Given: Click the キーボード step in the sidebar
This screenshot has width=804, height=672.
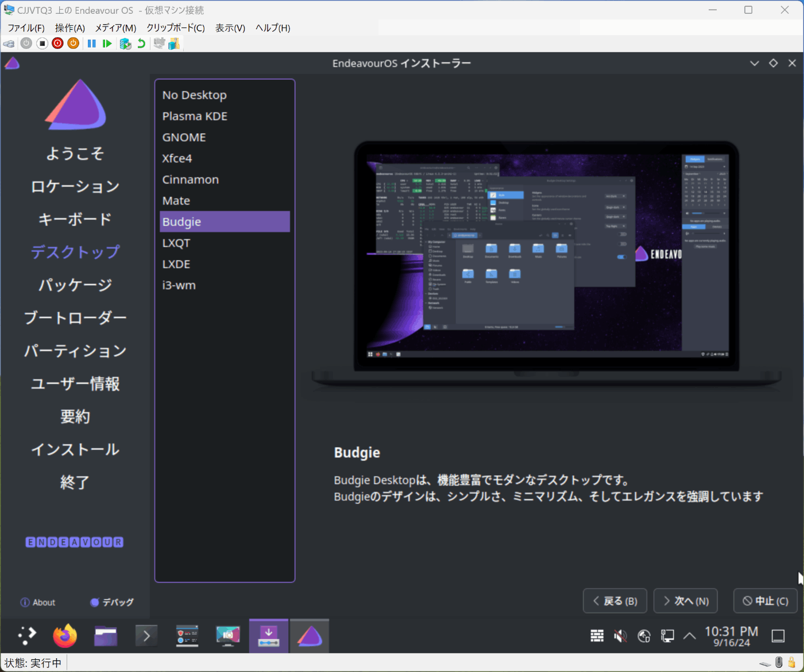Looking at the screenshot, I should tap(75, 219).
